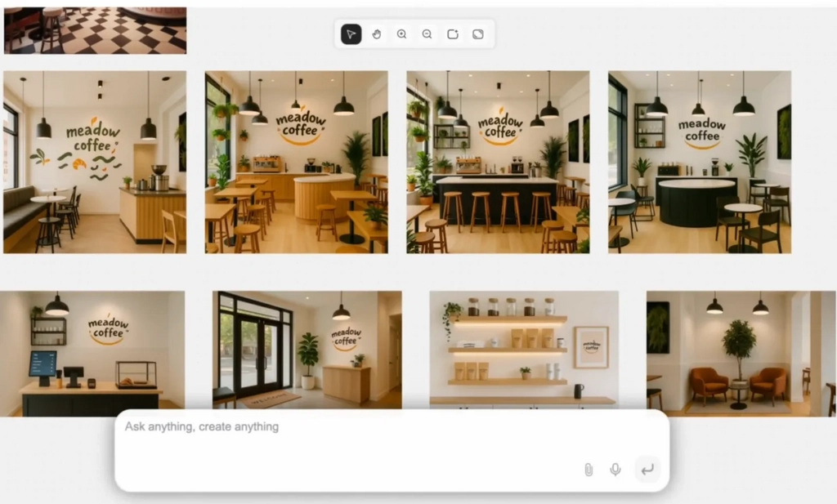Image resolution: width=837 pixels, height=504 pixels.
Task: Select the cafe image with black bar and stools
Action: pyautogui.click(x=498, y=162)
